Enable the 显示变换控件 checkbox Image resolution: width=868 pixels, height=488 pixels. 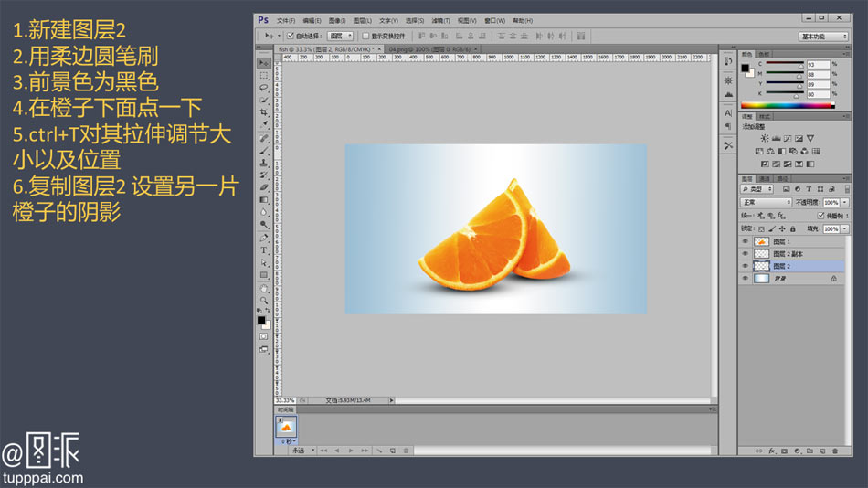click(365, 36)
